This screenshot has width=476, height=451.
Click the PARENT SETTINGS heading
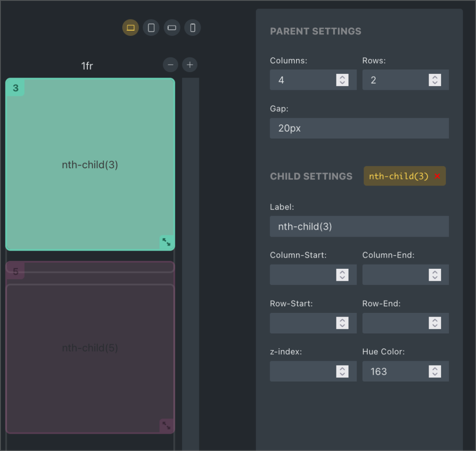pyautogui.click(x=316, y=31)
